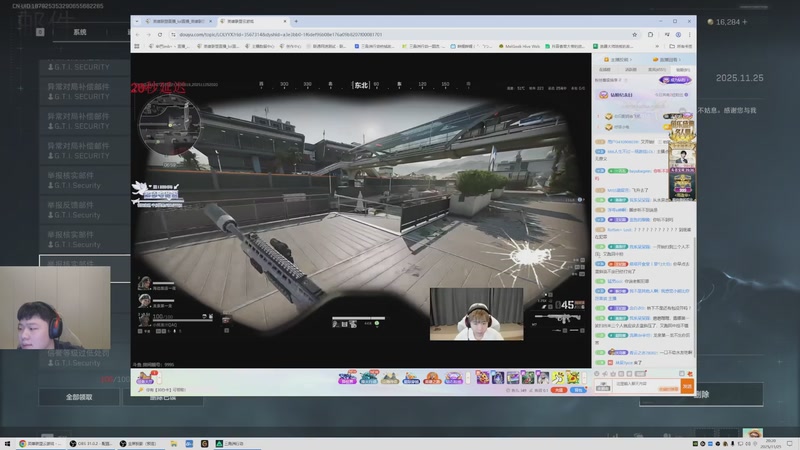Show hidden bookmarks with the overflow chevron
The image size is (800, 450).
coord(657,46)
